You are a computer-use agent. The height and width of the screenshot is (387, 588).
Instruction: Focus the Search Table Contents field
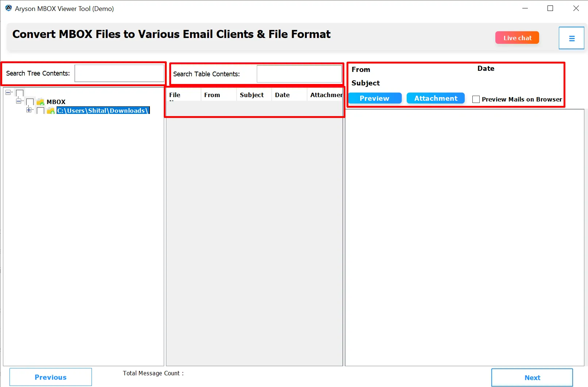[x=299, y=74]
